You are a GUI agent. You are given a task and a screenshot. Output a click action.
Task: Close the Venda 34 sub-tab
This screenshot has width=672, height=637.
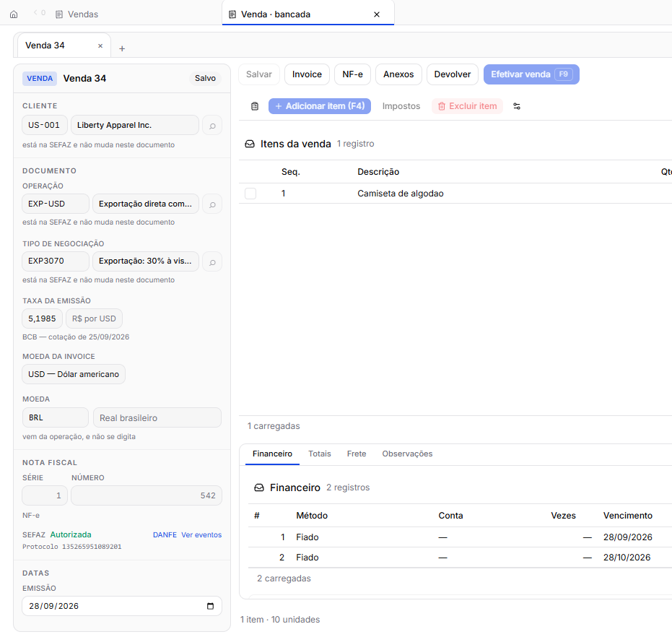pyautogui.click(x=100, y=45)
